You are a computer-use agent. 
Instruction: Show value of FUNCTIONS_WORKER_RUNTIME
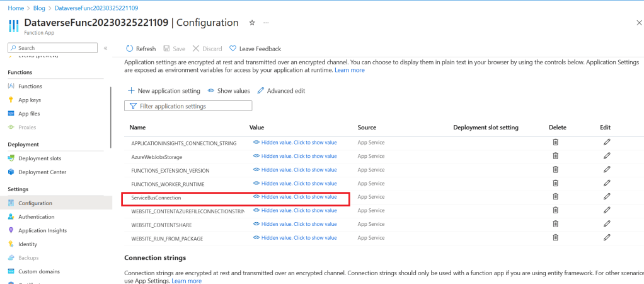295,183
